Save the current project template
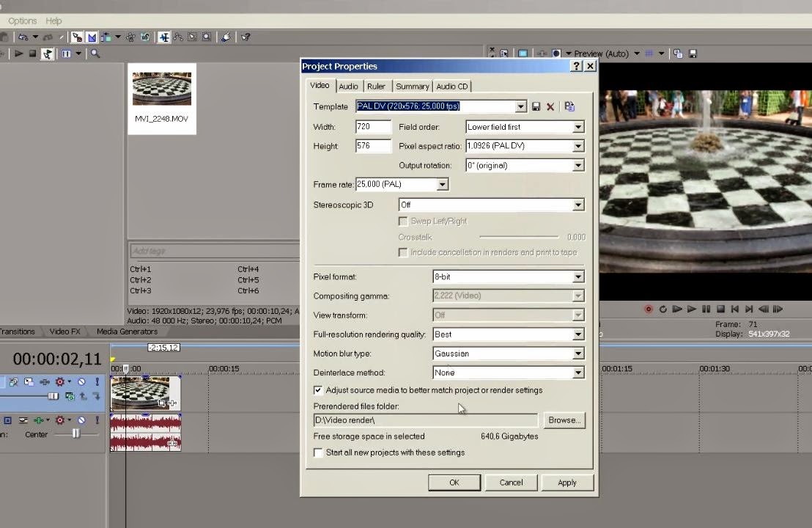This screenshot has width=812, height=528. tap(536, 107)
